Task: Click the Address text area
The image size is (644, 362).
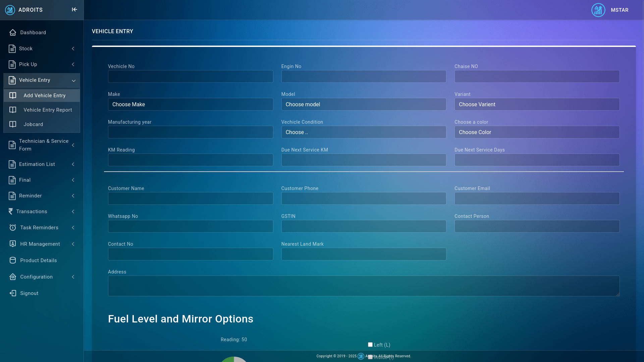Action: (x=364, y=286)
